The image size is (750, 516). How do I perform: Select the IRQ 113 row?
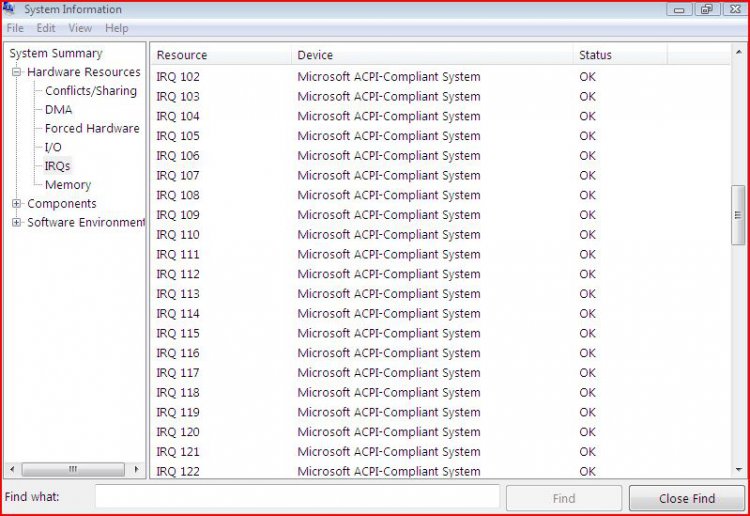441,294
